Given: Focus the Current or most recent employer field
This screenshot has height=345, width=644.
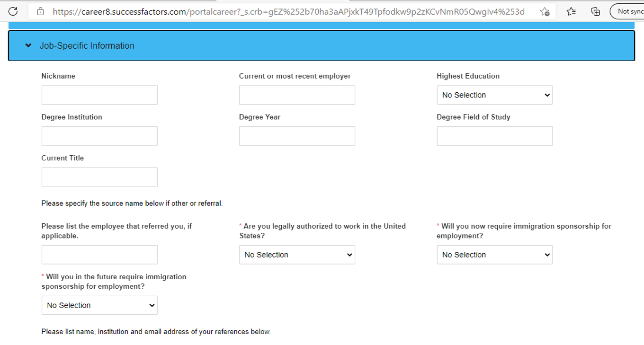Looking at the screenshot, I should tap(297, 95).
